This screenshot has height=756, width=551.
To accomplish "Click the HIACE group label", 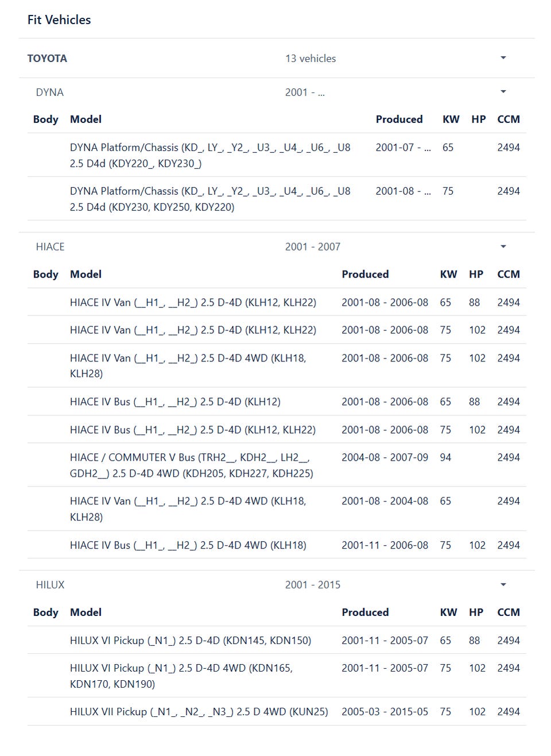I will 51,247.
